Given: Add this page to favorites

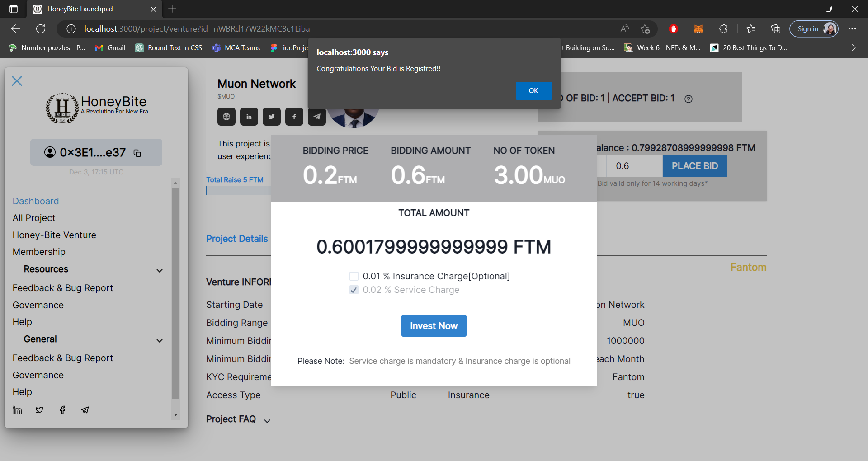Looking at the screenshot, I should click(x=645, y=29).
